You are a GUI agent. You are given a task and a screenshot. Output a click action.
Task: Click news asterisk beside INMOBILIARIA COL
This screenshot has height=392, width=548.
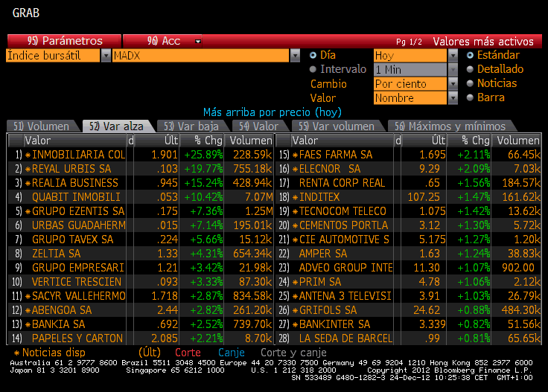point(28,155)
